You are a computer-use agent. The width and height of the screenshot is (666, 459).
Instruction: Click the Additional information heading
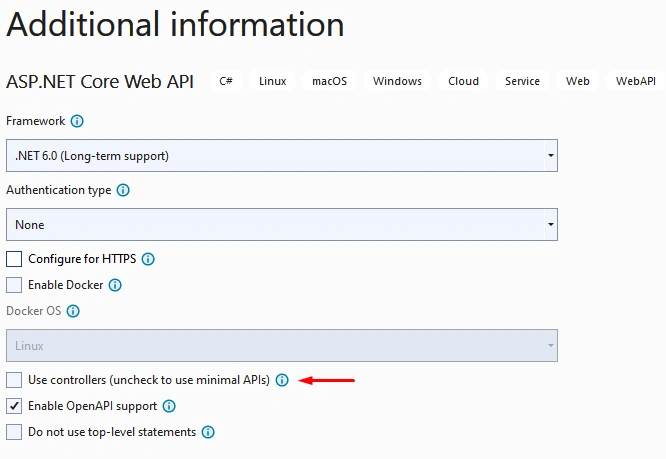click(175, 25)
